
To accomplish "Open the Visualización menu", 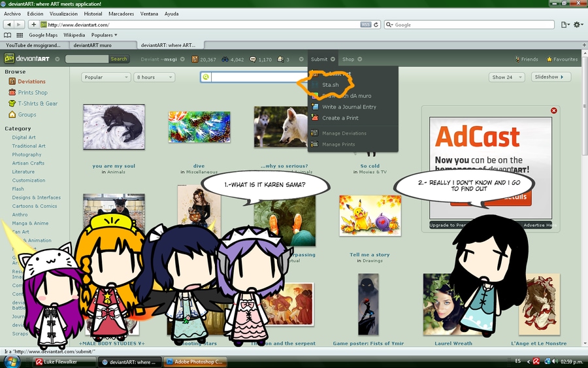I will coord(64,14).
